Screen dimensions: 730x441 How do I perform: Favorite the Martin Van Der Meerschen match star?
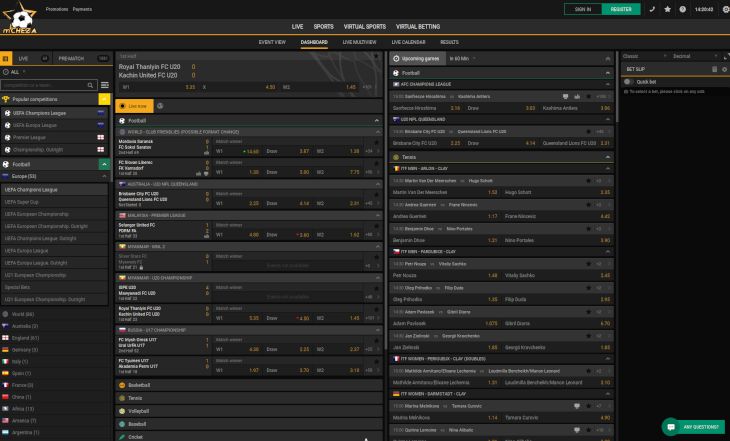[x=588, y=181]
